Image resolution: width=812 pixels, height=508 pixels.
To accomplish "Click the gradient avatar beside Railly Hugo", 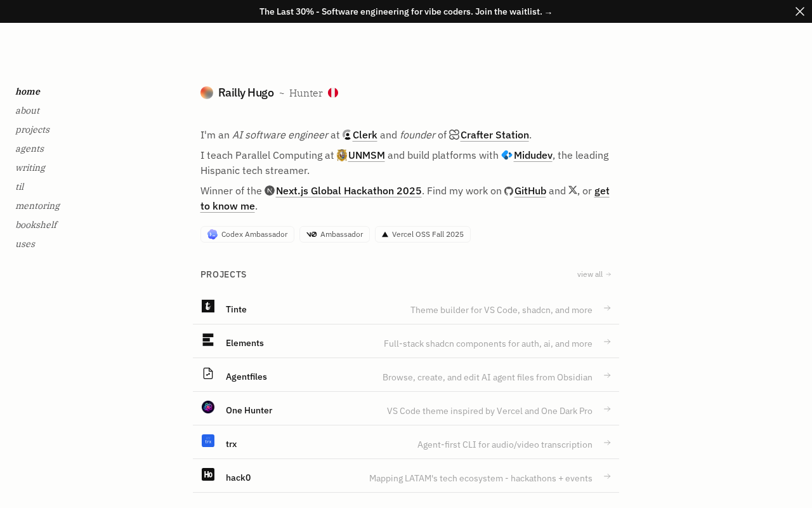I will [207, 93].
